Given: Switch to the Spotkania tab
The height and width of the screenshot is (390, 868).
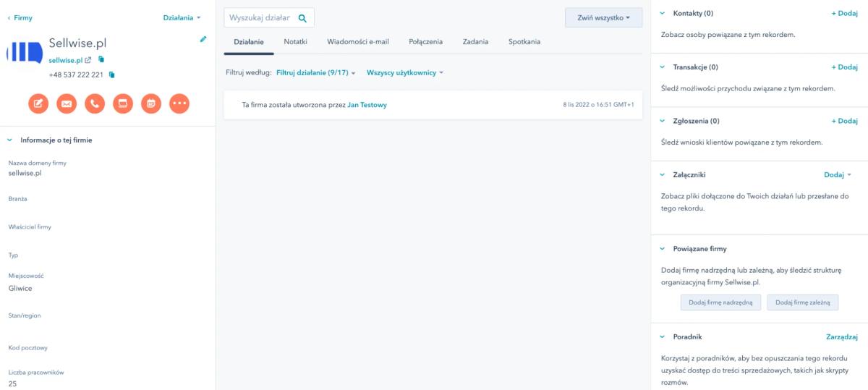Looking at the screenshot, I should [x=524, y=42].
